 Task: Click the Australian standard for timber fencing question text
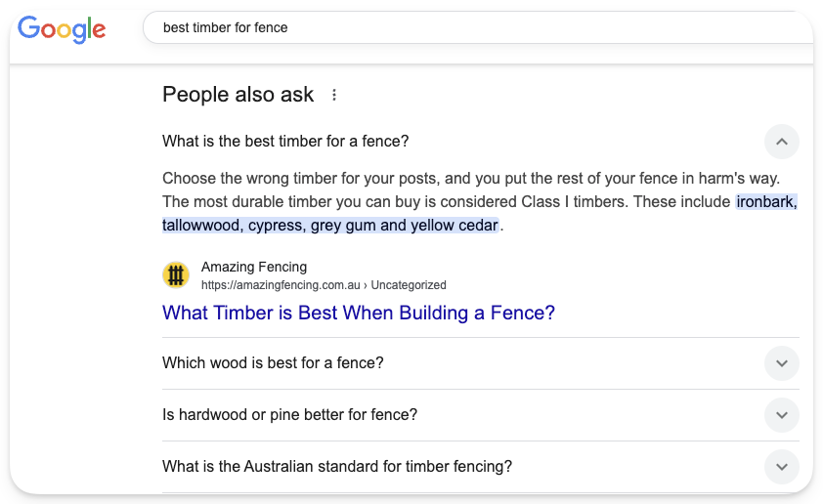(337, 467)
